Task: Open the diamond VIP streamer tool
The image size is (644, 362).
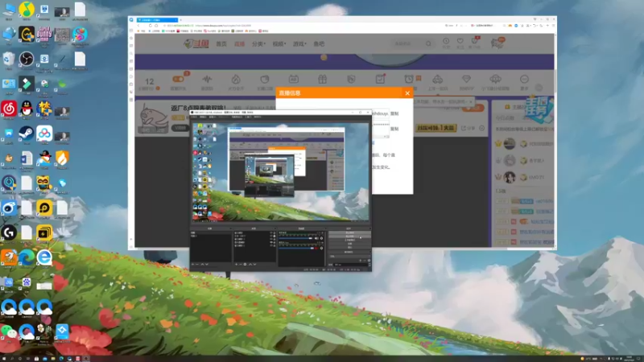Action: (x=466, y=79)
